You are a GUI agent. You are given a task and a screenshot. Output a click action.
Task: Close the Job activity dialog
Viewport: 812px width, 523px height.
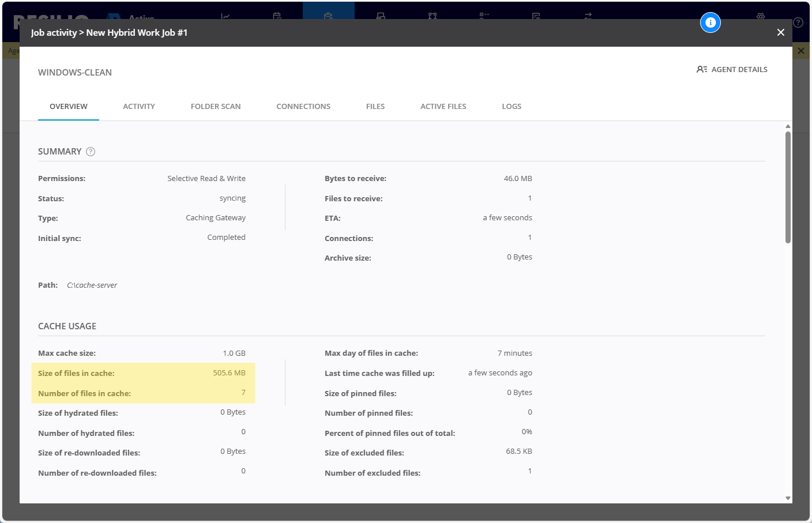[x=780, y=32]
